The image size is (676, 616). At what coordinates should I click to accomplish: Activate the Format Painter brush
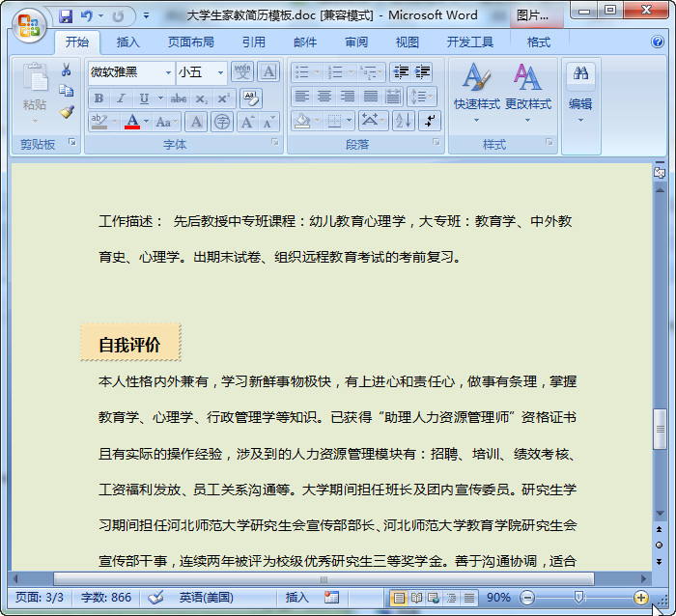point(66,112)
